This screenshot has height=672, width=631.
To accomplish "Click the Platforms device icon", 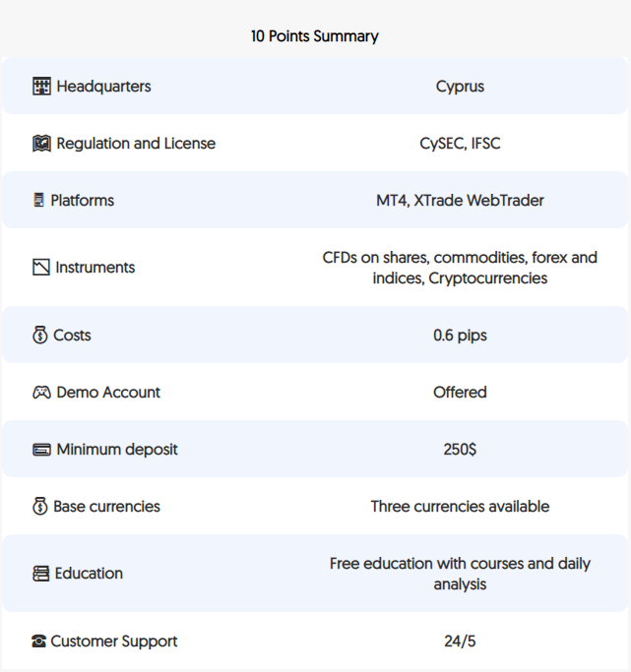I will 38,200.
